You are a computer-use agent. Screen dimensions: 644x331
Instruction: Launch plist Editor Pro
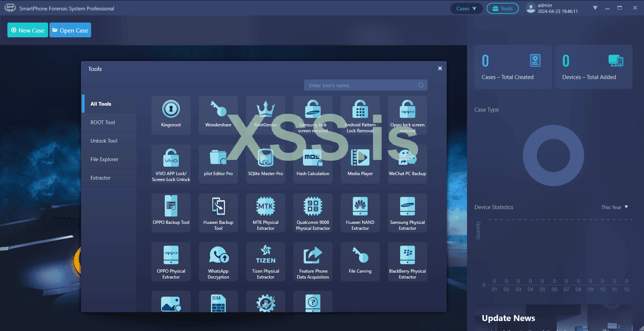[218, 164]
